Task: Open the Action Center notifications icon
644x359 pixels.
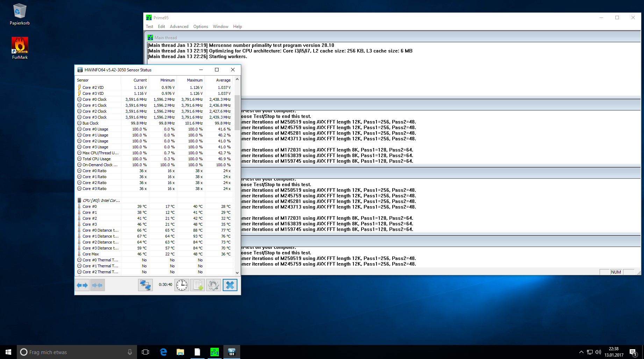Action: (633, 352)
